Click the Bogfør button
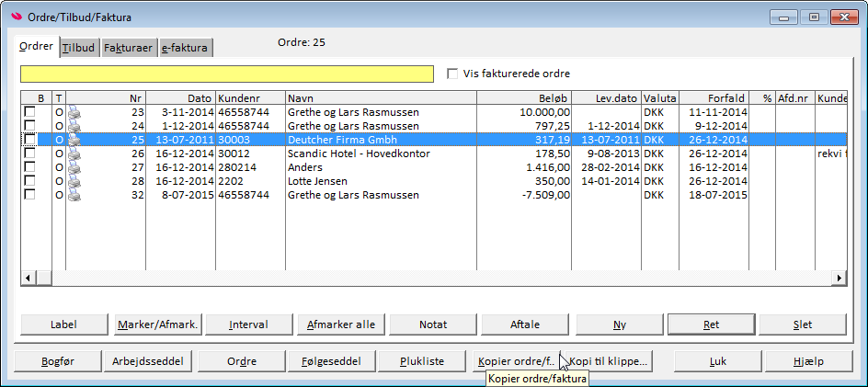868x387 pixels. click(x=58, y=362)
